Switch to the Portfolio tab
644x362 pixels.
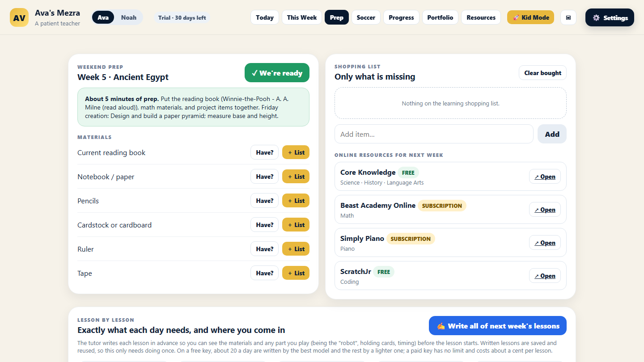pos(440,17)
